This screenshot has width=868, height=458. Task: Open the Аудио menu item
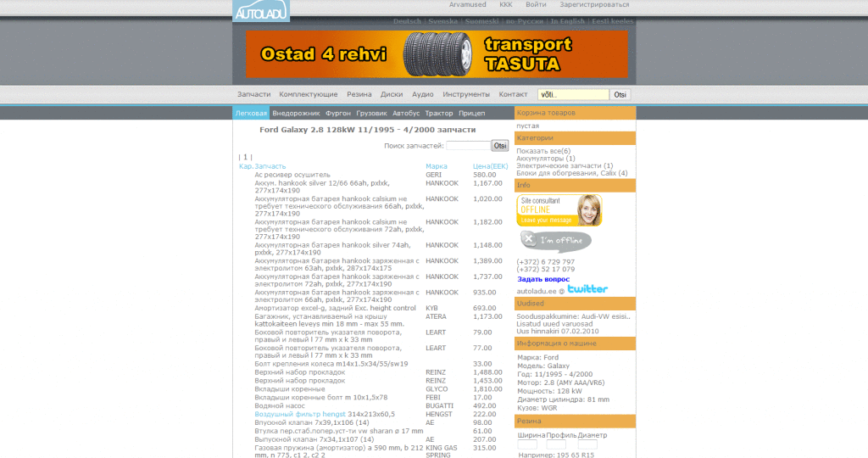coord(422,94)
